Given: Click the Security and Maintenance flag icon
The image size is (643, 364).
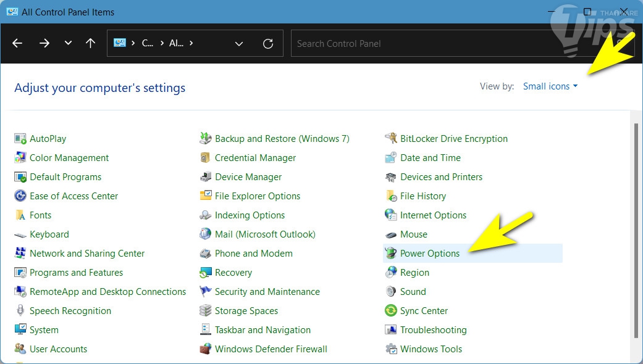Looking at the screenshot, I should pyautogui.click(x=206, y=292).
